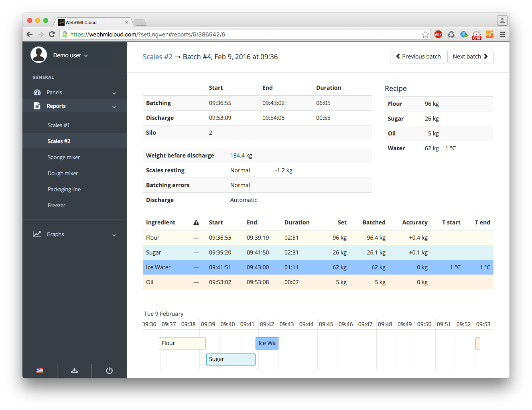532x410 pixels.
Task: Click the Batching duration 06:05
Action: [x=323, y=103]
